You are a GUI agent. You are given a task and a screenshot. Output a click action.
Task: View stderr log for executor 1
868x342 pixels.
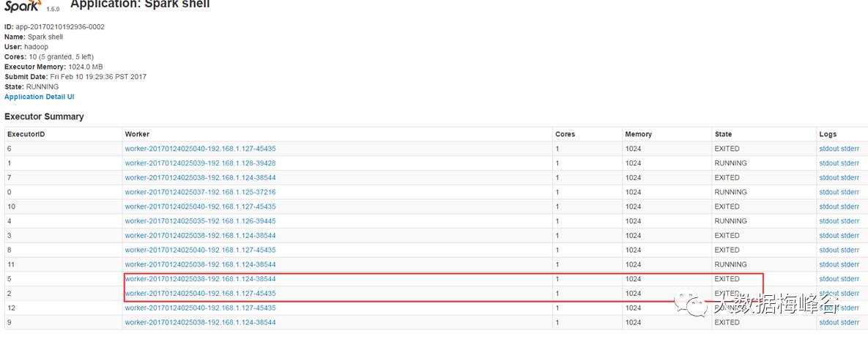click(850, 163)
